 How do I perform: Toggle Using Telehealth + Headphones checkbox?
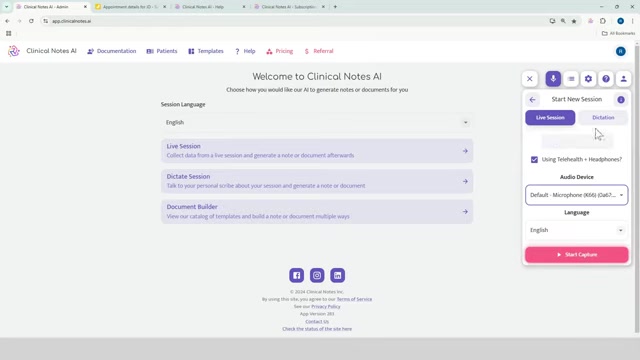pos(534,160)
